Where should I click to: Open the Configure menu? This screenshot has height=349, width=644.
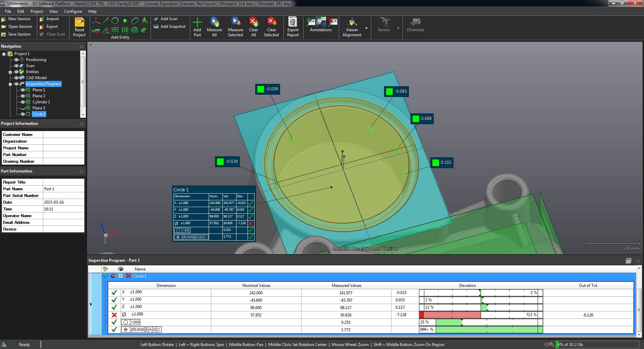[x=73, y=11]
